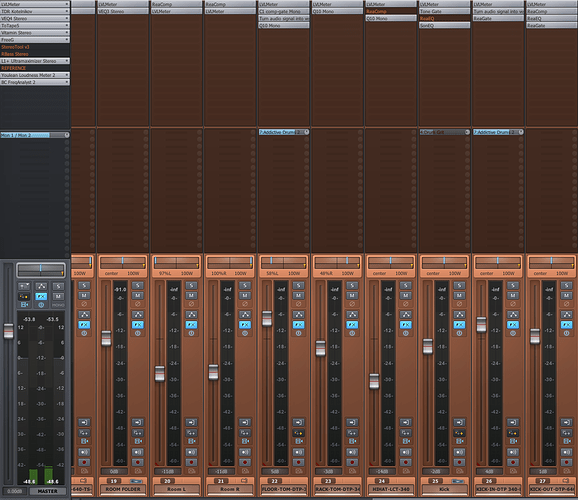
Task: Arm record on ROOM FOLDER track
Action: coord(137,462)
